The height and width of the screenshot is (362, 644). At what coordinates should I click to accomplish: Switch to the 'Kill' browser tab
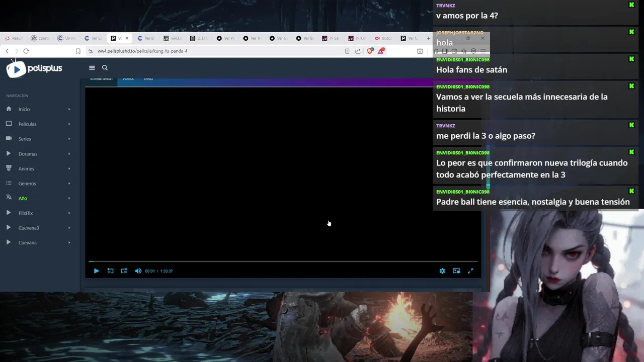point(357,38)
